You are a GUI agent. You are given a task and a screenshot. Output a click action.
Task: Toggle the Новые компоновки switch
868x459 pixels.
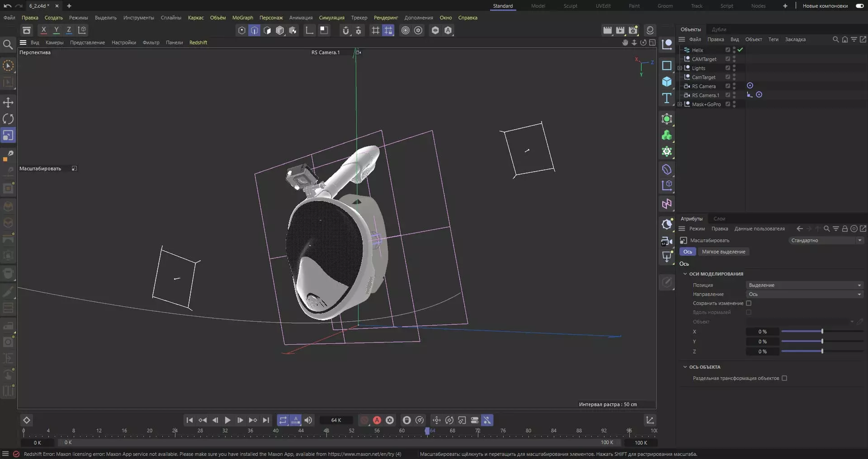[859, 6]
